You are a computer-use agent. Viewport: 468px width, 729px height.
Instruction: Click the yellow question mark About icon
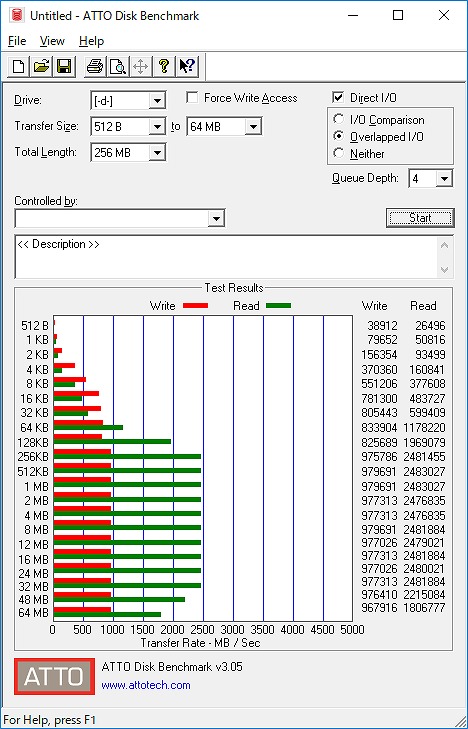tap(164, 66)
